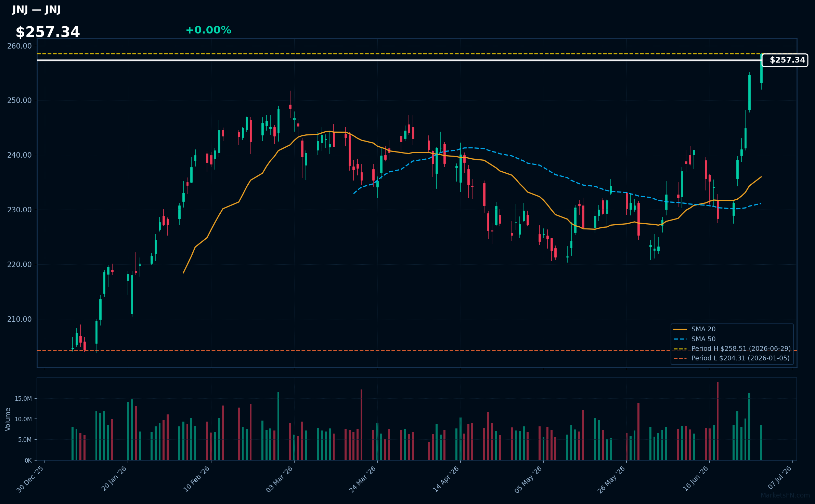815x504 pixels.
Task: Click the $257.34 current price tag
Action: [x=785, y=60]
